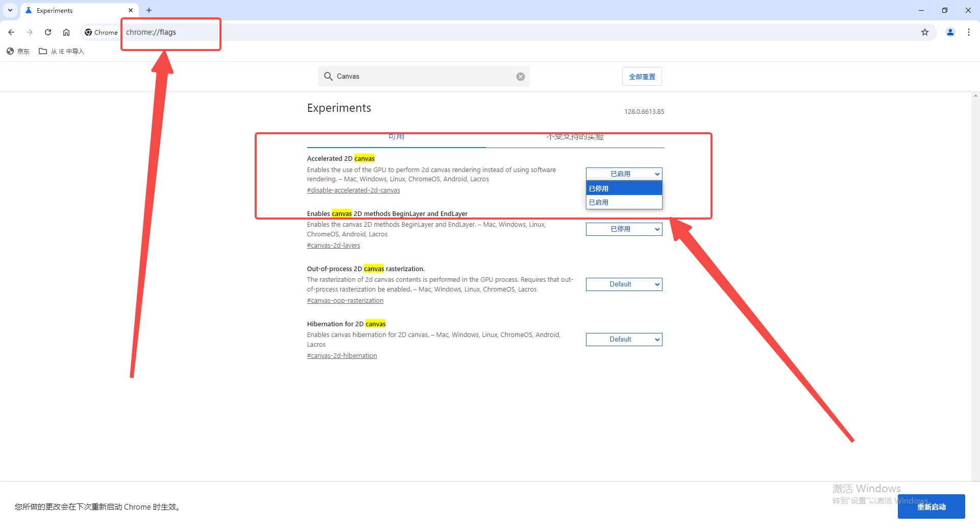Open Chrome's three-dot menu
The height and width of the screenshot is (531, 980).
pos(969,32)
